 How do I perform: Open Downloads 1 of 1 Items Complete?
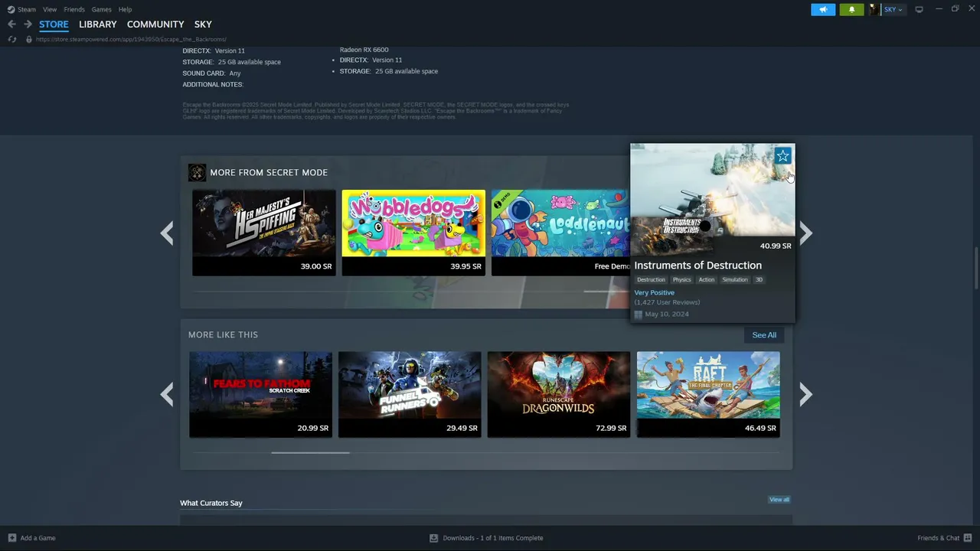point(493,538)
